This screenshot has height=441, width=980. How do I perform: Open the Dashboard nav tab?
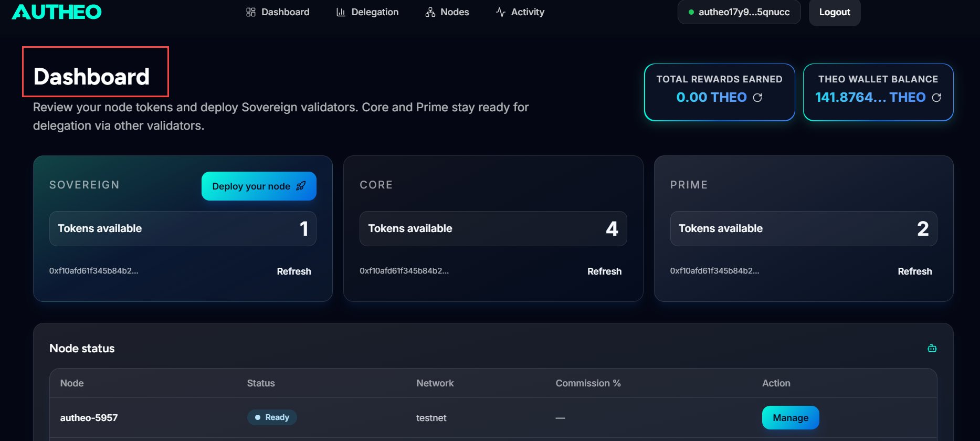[x=278, y=12]
